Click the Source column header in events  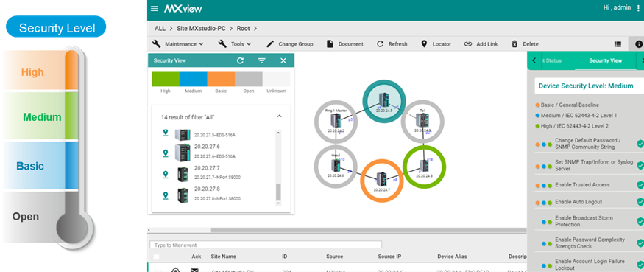pyautogui.click(x=334, y=257)
